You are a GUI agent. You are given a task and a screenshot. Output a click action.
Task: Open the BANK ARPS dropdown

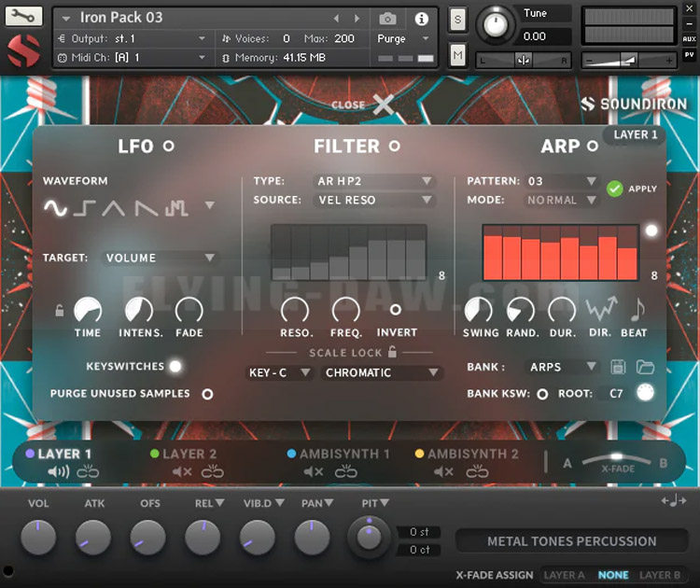[x=562, y=367]
